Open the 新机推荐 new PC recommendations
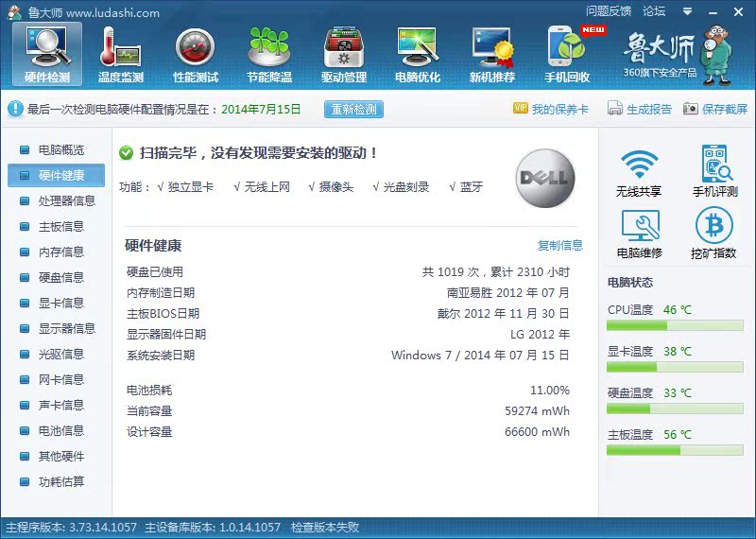Screen dimensions: 756x539 [492, 55]
